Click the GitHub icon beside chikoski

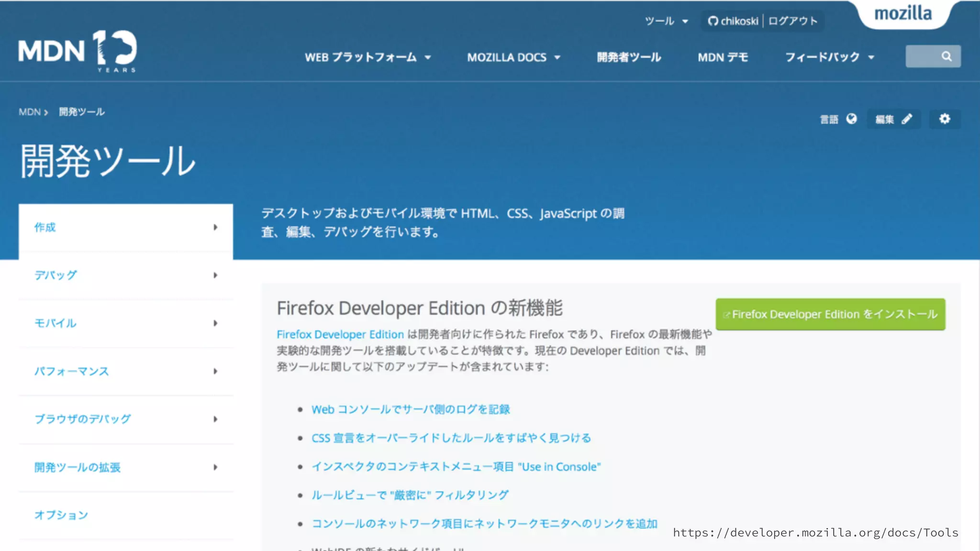tap(713, 21)
